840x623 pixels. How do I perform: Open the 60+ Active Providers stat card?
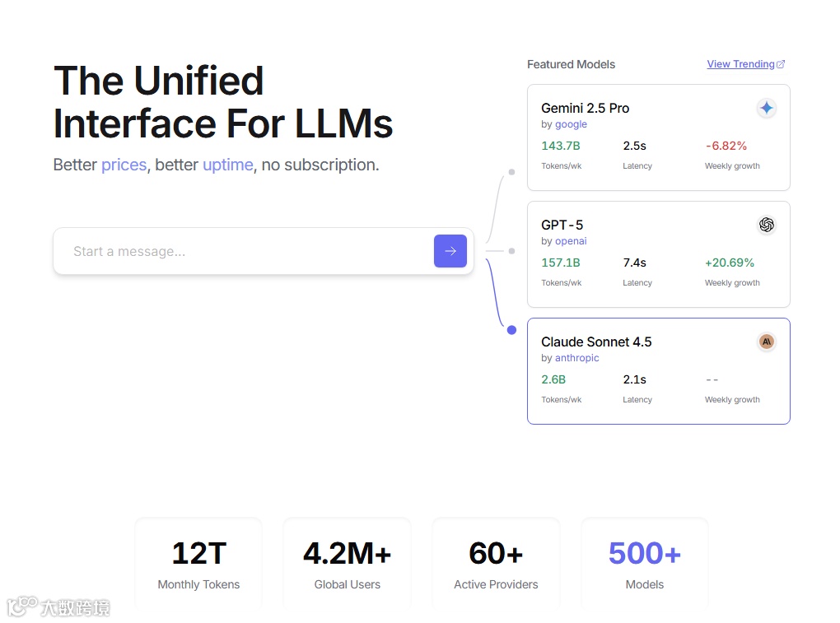click(x=496, y=564)
